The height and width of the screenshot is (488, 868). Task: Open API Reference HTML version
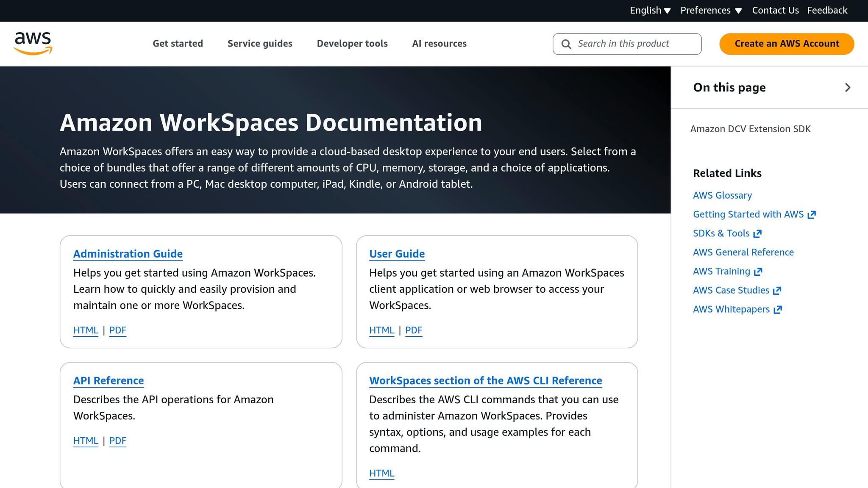tap(86, 441)
